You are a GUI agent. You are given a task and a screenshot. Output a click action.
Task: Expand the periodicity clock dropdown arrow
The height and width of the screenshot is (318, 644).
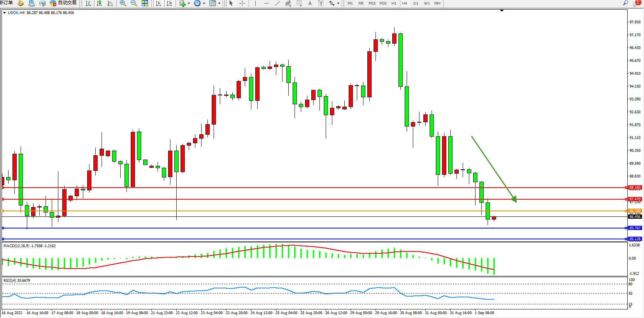click(x=204, y=4)
